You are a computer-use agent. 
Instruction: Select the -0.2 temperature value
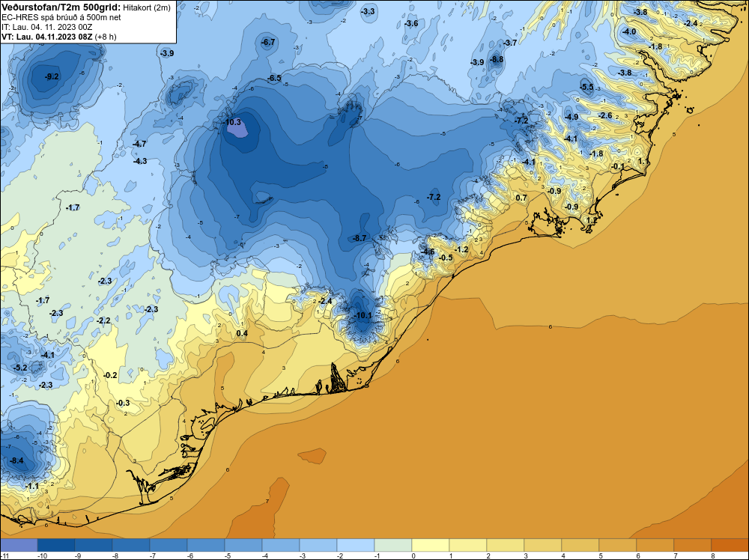pos(110,375)
